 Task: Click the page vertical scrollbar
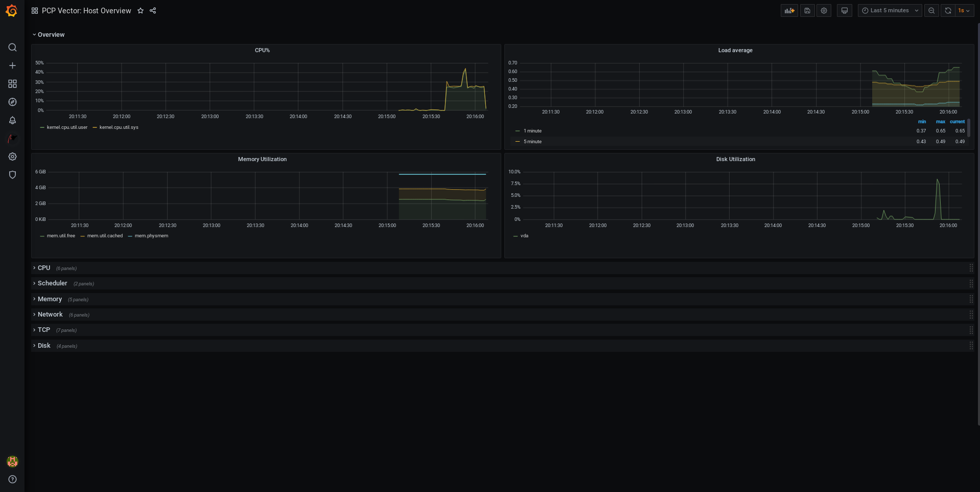point(978,224)
